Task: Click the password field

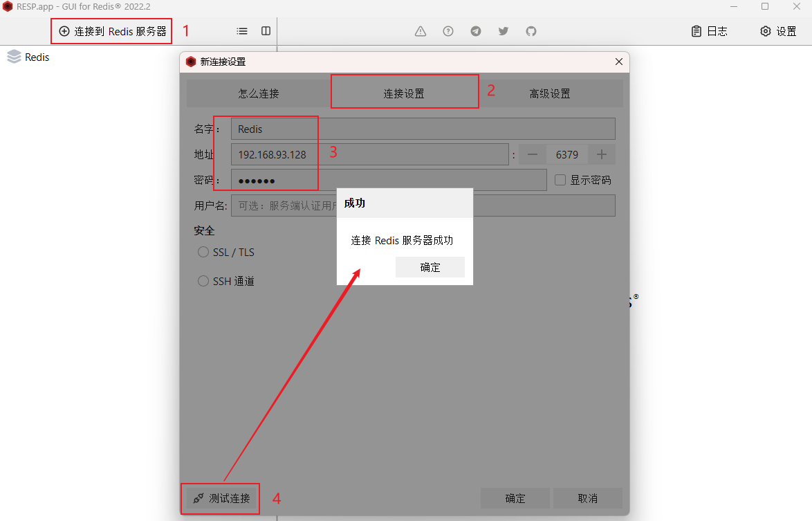Action: (x=389, y=180)
